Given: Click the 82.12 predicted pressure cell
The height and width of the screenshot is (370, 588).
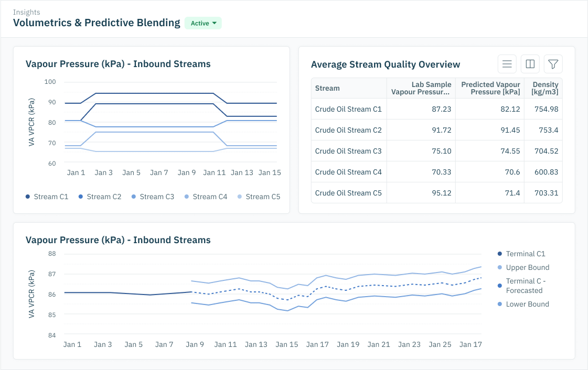Looking at the screenshot, I should coord(490,109).
